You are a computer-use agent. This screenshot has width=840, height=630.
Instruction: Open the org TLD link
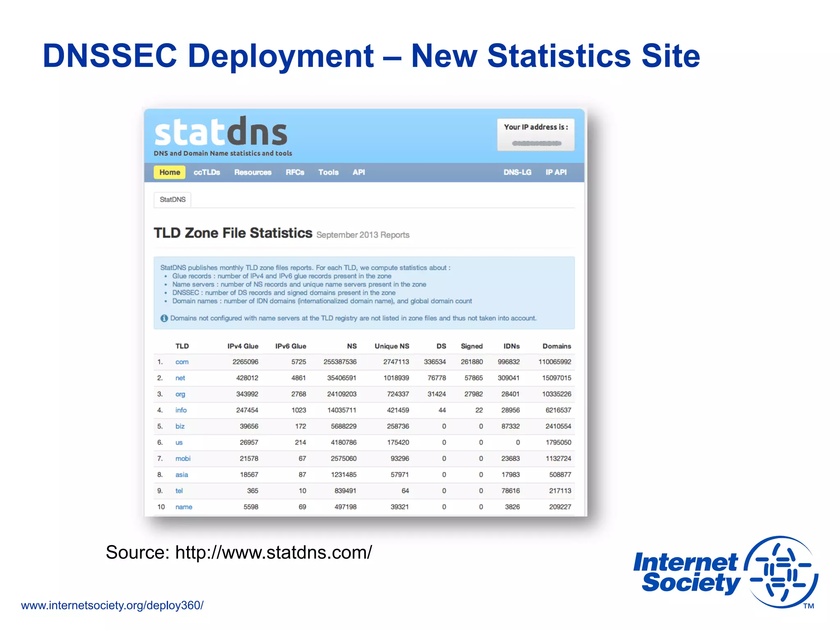click(180, 394)
